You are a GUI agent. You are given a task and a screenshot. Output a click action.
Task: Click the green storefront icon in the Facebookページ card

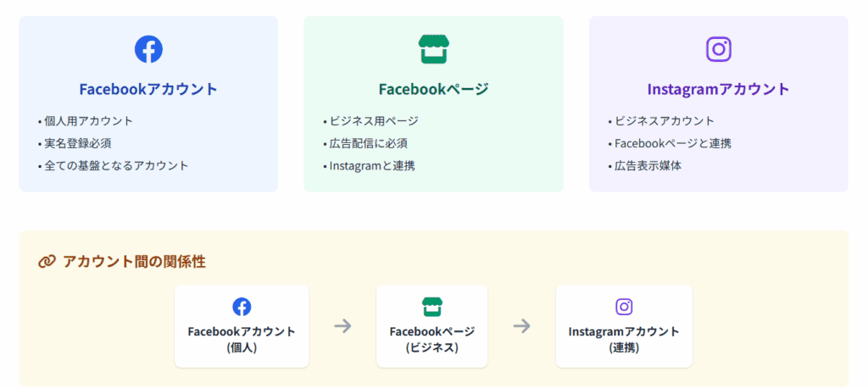(433, 49)
